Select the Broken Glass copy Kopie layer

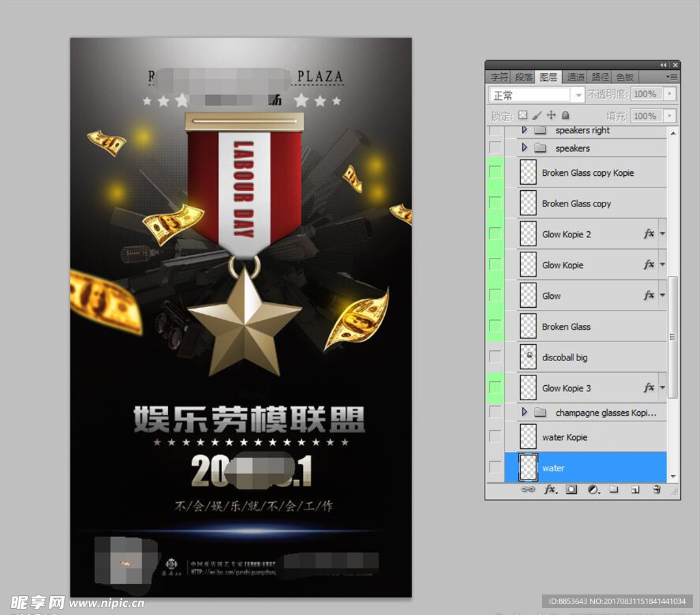click(x=585, y=172)
